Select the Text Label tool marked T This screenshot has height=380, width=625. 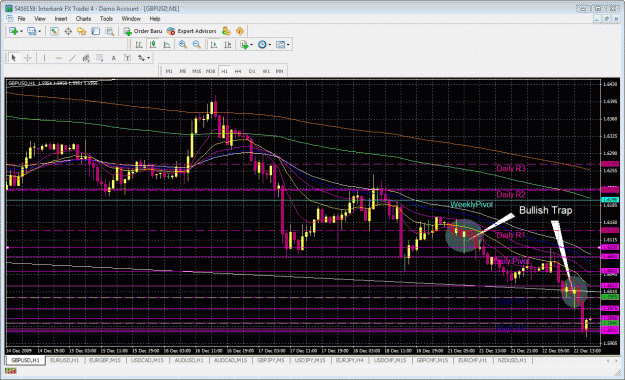[x=127, y=58]
